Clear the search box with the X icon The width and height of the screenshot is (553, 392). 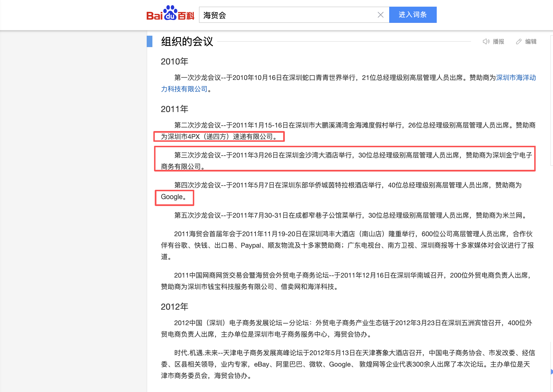click(x=380, y=15)
